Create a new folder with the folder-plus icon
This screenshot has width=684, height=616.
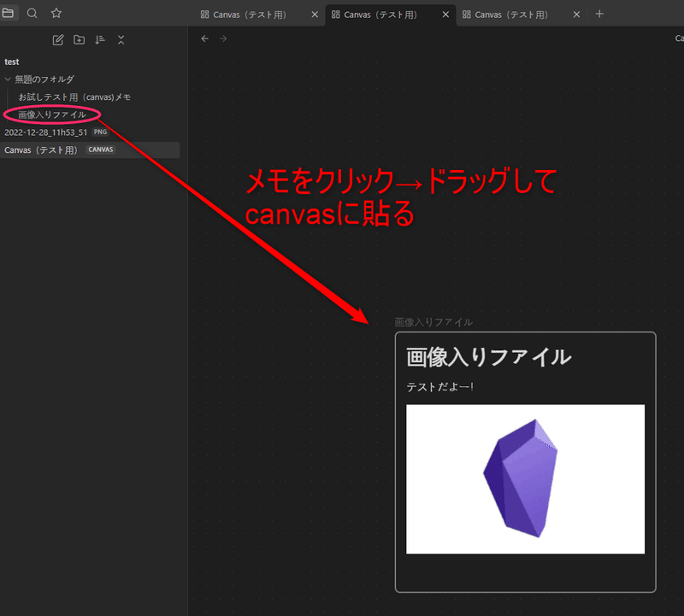tap(79, 40)
